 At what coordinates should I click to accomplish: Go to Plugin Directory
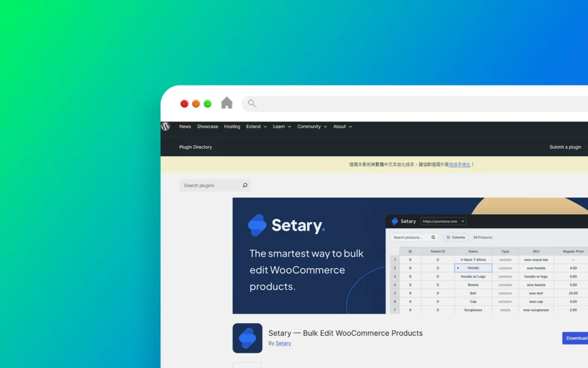coord(195,147)
